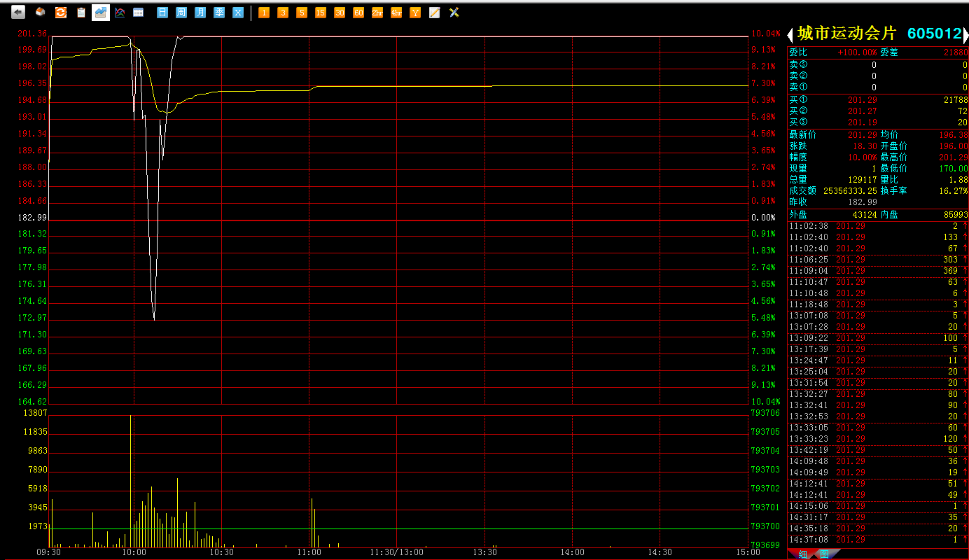Select the 买① bid row at 201.29

(878, 100)
